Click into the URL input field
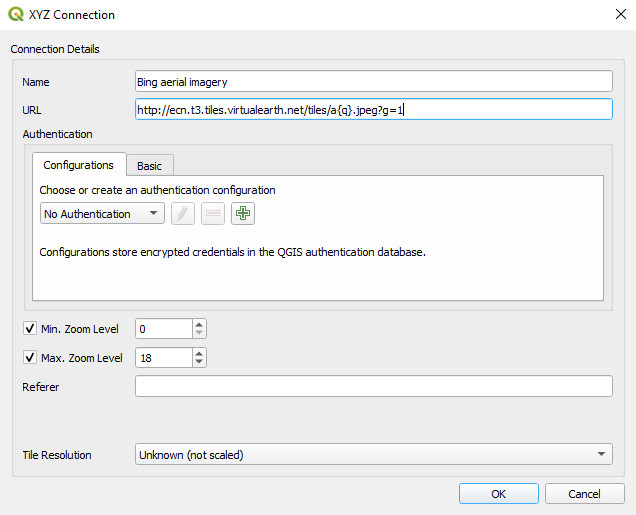The image size is (636, 515). (x=374, y=109)
